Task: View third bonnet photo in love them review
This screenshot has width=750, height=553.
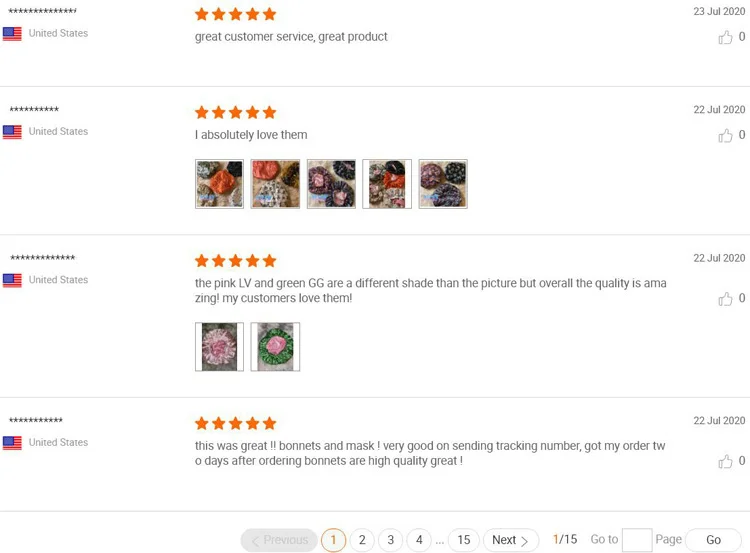Action: (x=331, y=184)
